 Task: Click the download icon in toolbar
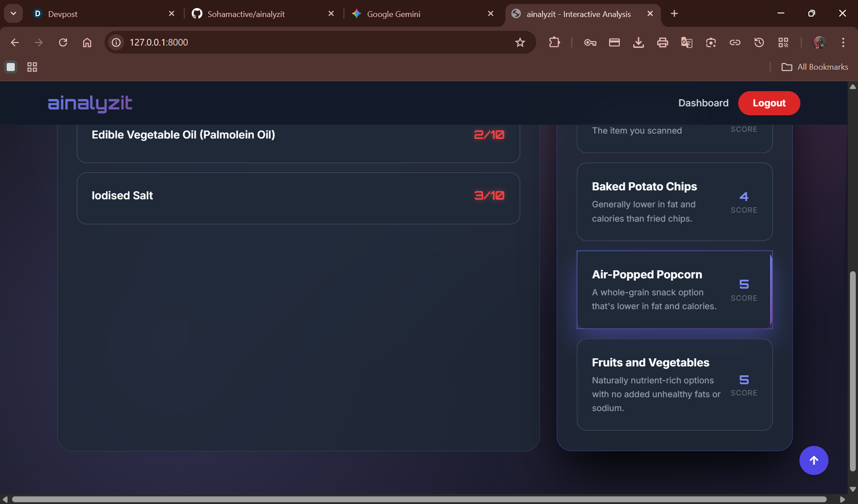tap(638, 42)
